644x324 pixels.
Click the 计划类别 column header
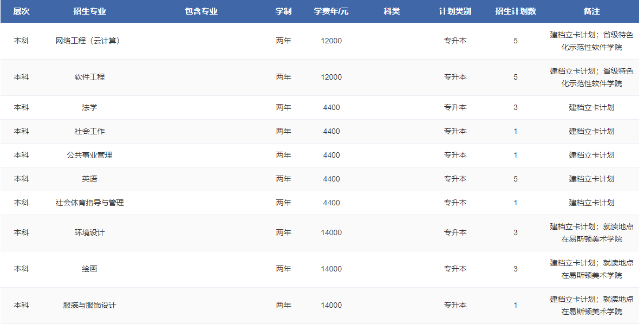(455, 11)
